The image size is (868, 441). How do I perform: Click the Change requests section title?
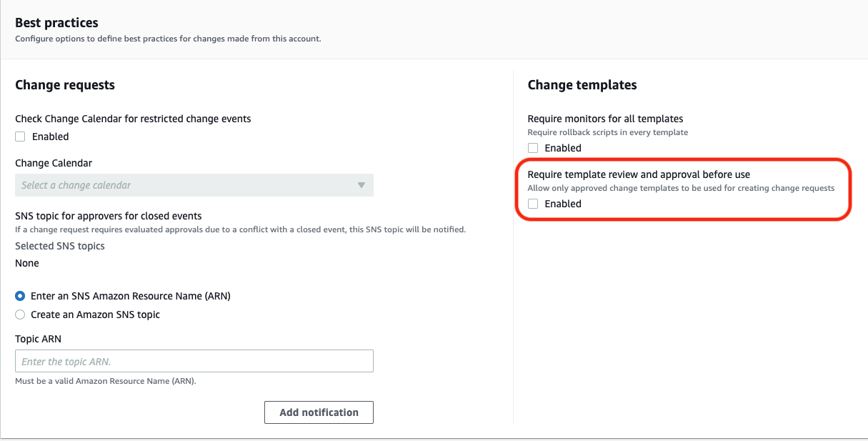(64, 85)
